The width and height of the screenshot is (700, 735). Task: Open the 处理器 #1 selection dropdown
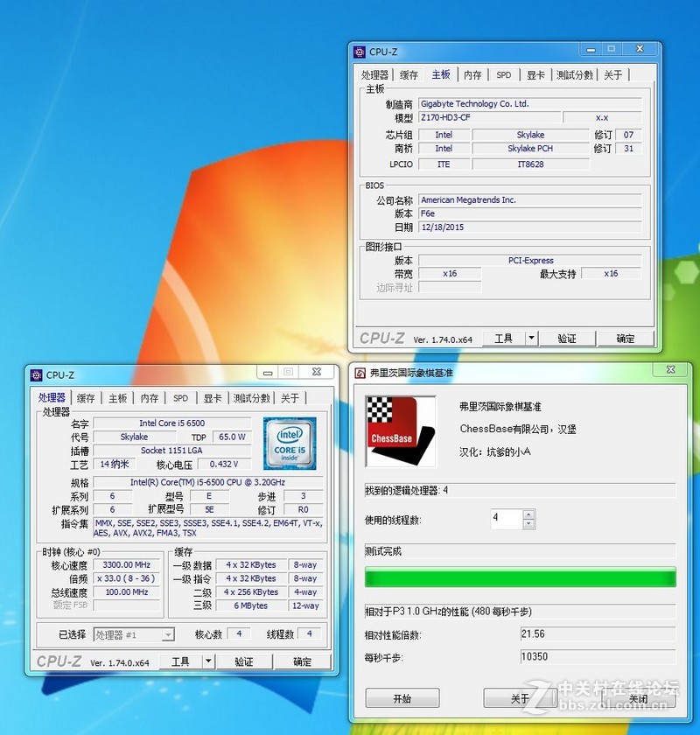[134, 634]
